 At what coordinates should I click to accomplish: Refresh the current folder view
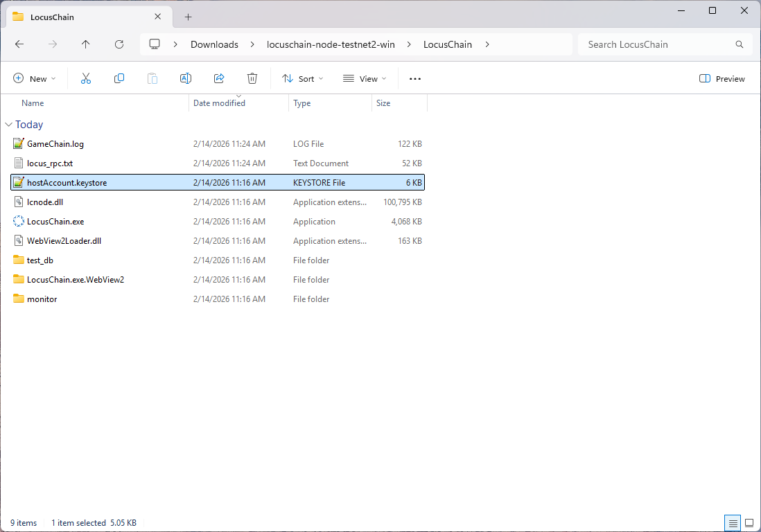pyautogui.click(x=119, y=44)
